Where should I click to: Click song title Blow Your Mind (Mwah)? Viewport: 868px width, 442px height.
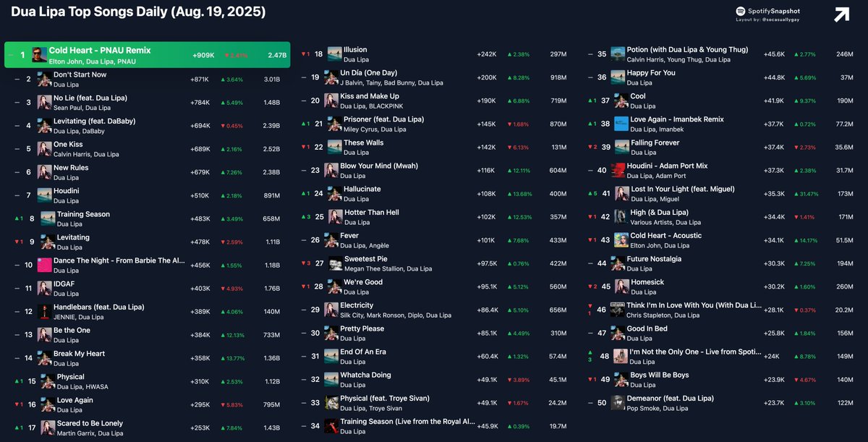pyautogui.click(x=379, y=166)
